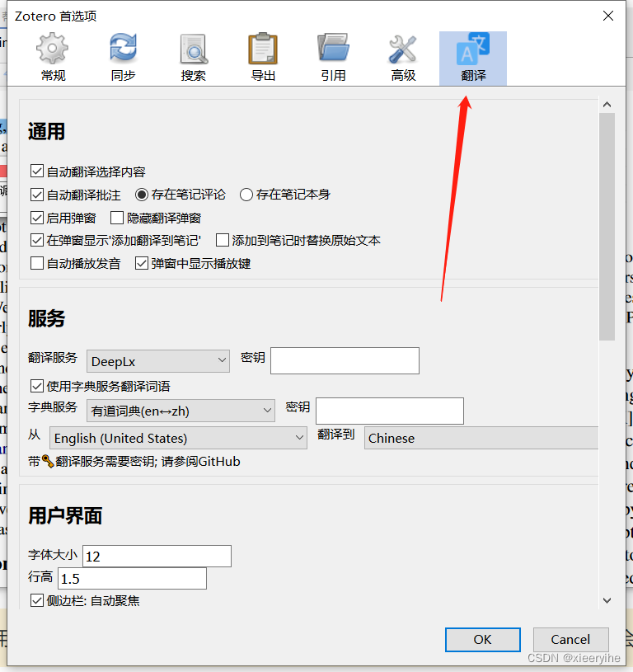Confirm preferences with the OK button
The image size is (633, 672).
tap(483, 639)
